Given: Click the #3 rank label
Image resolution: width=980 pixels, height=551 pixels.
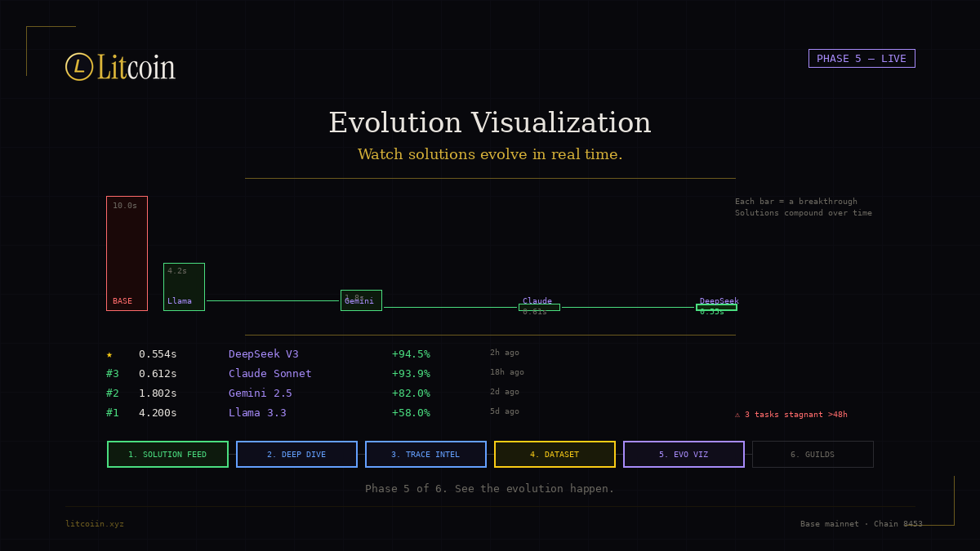Looking at the screenshot, I should (113, 374).
